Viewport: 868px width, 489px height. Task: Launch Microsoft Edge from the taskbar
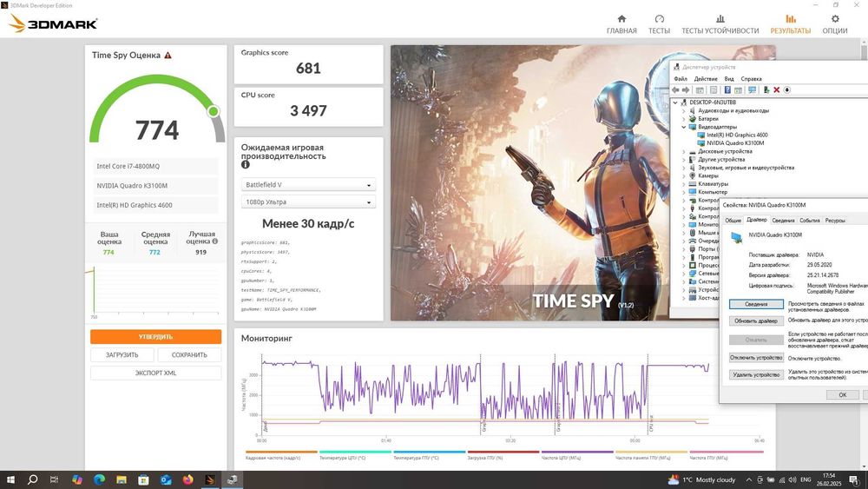pyautogui.click(x=99, y=479)
